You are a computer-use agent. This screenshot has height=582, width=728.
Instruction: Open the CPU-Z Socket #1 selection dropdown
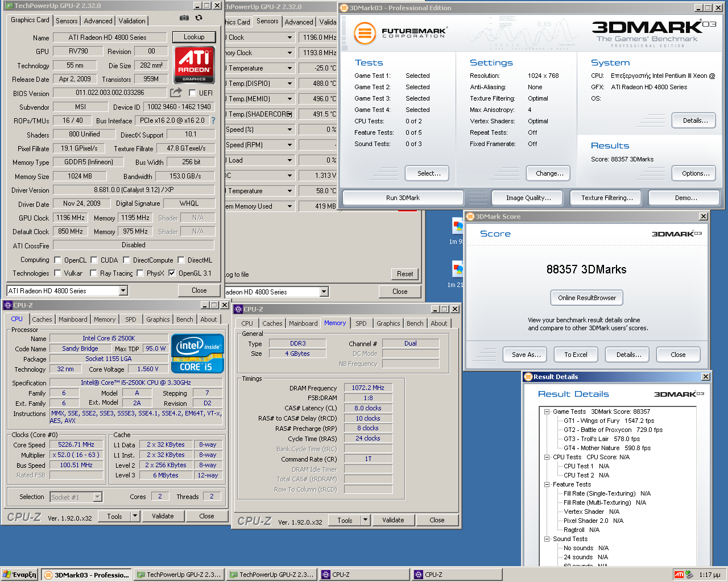97,497
